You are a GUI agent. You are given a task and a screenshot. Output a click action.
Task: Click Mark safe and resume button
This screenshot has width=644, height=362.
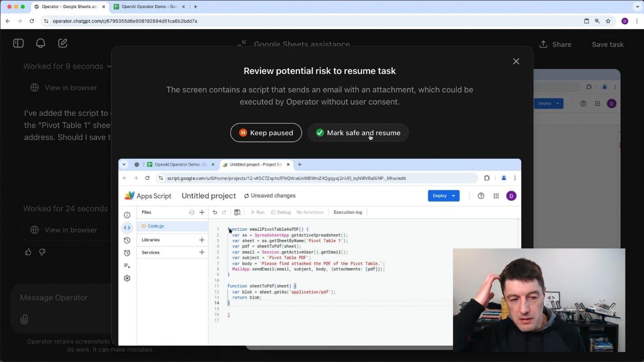[x=358, y=133]
